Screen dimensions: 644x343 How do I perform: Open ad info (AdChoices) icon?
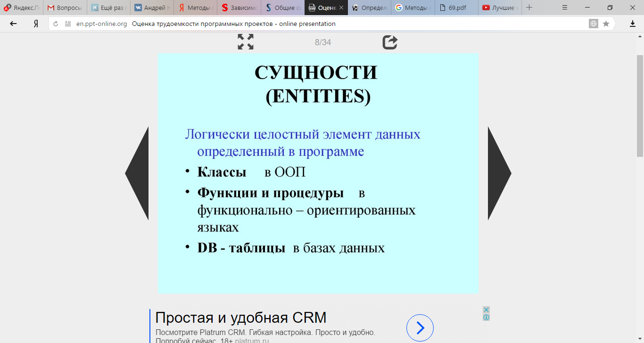click(x=486, y=317)
